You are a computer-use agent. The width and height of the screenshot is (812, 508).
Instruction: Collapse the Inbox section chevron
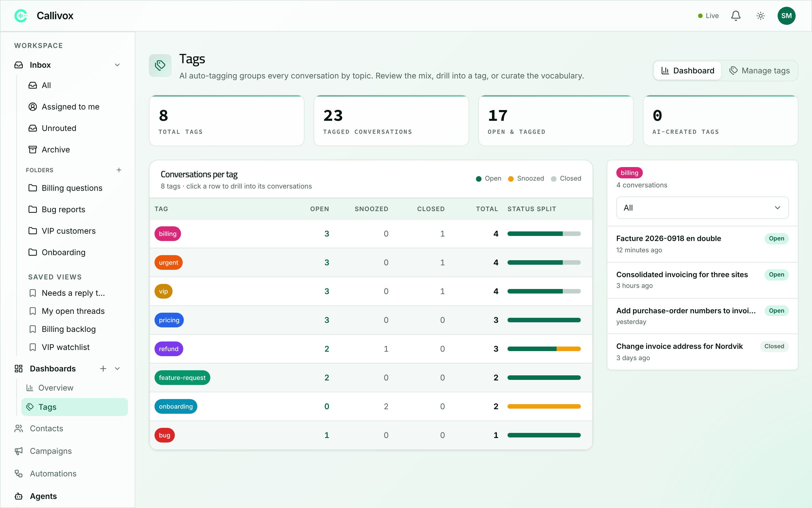117,65
